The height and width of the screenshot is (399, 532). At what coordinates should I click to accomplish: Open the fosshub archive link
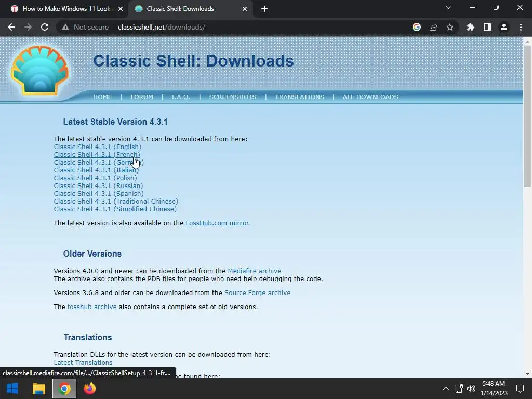click(x=92, y=307)
